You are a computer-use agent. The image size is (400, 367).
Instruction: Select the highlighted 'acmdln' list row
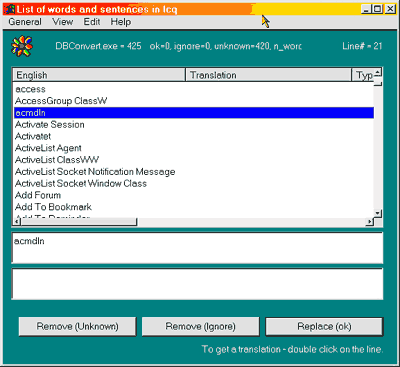(x=194, y=113)
